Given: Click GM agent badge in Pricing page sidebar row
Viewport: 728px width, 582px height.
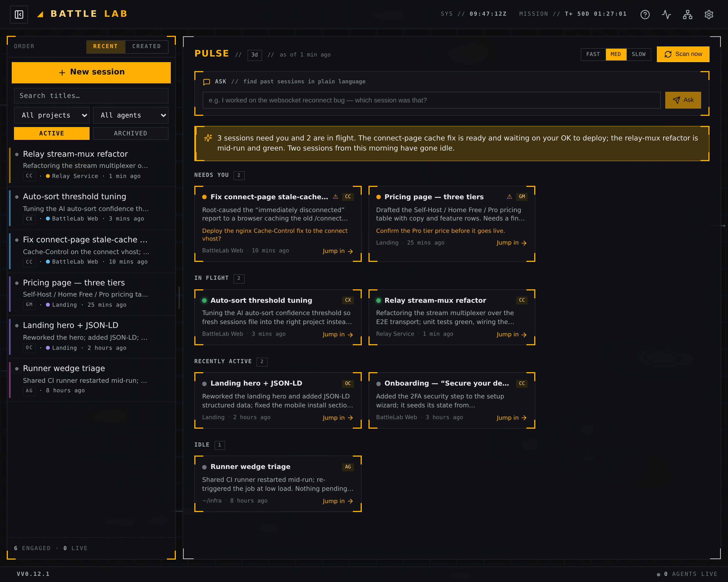Looking at the screenshot, I should coord(29,305).
